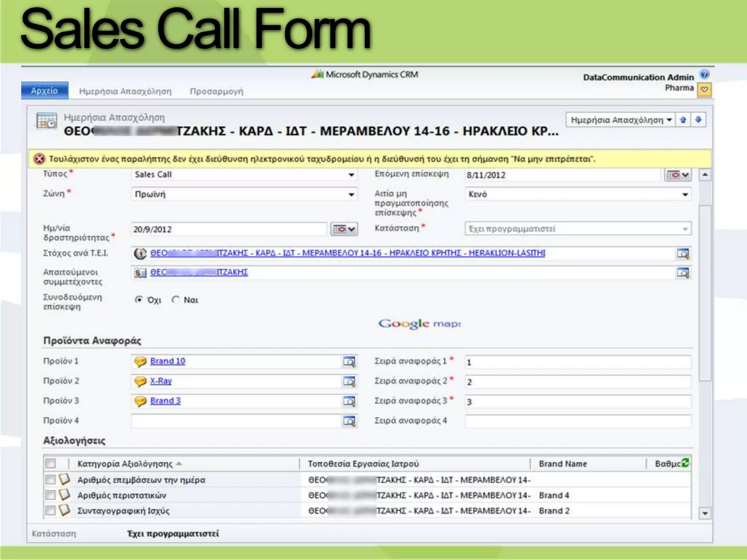The height and width of the screenshot is (560, 747).
Task: Open the help question mark icon
Action: click(705, 74)
